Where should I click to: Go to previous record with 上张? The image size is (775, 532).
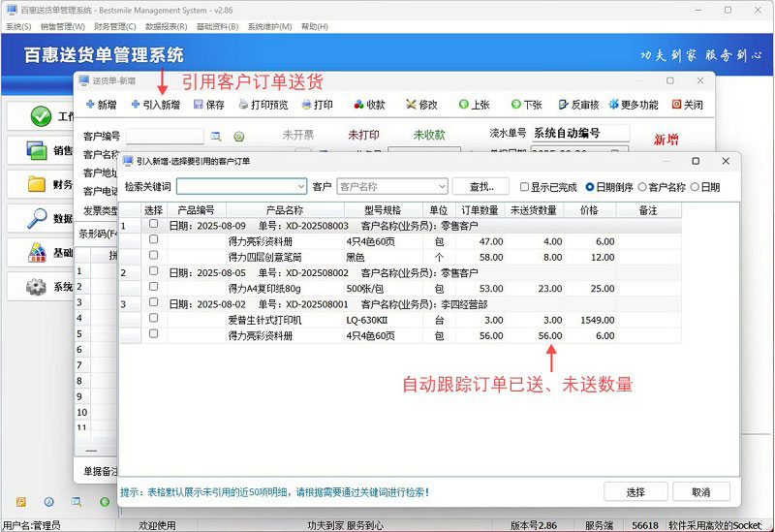[x=474, y=105]
